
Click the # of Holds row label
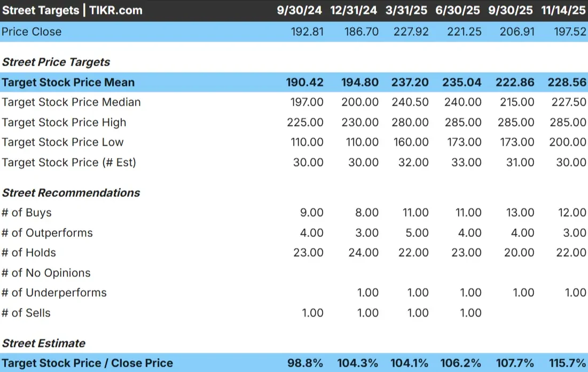click(29, 252)
